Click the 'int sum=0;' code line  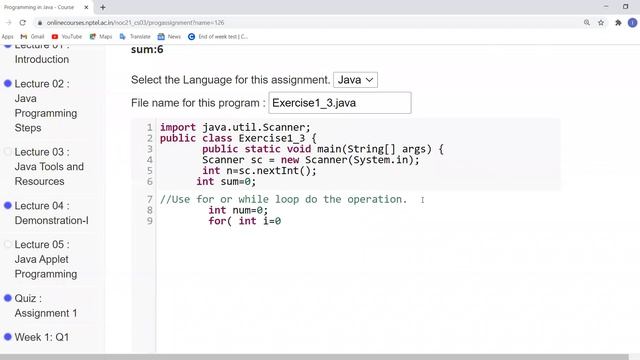click(x=226, y=181)
